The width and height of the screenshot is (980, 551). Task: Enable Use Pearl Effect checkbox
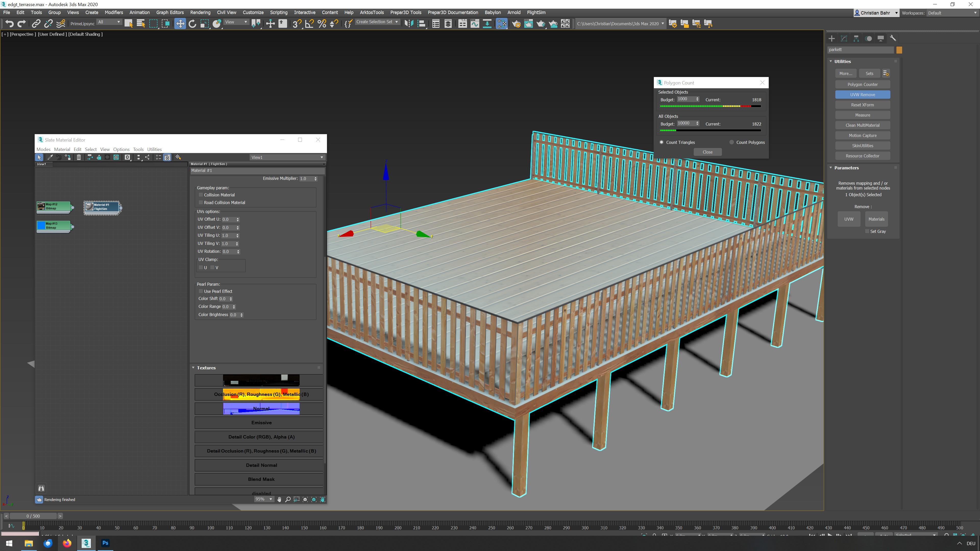pyautogui.click(x=201, y=291)
